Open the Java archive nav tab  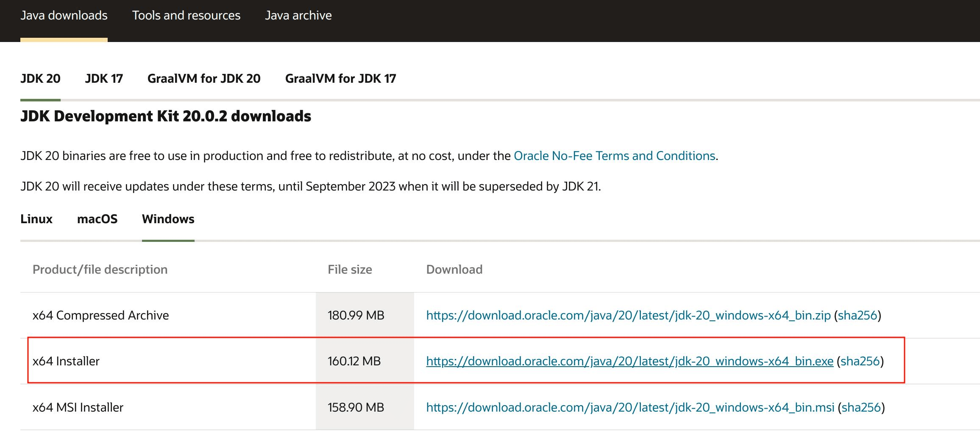click(x=298, y=16)
